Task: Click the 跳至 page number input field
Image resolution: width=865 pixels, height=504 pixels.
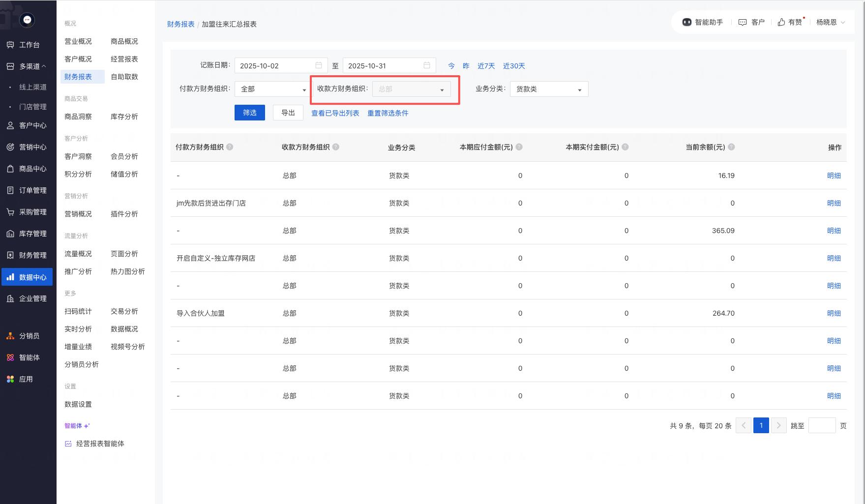Action: 822,425
